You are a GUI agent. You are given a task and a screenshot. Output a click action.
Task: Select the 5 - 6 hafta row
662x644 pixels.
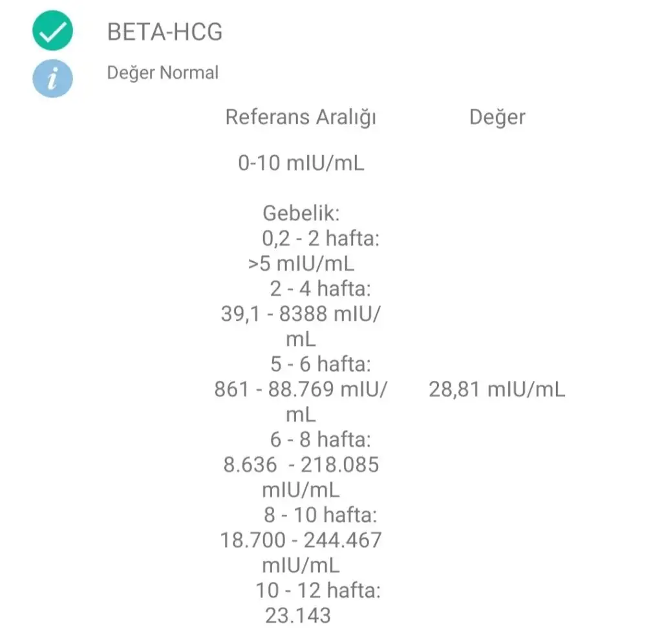(321, 364)
